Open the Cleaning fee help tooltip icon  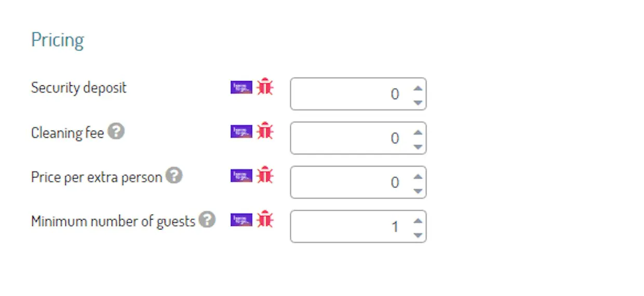pyautogui.click(x=116, y=132)
